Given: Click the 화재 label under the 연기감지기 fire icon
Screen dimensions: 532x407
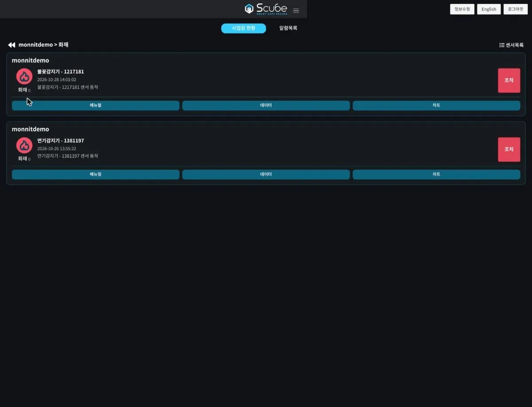Looking at the screenshot, I should tap(23, 158).
